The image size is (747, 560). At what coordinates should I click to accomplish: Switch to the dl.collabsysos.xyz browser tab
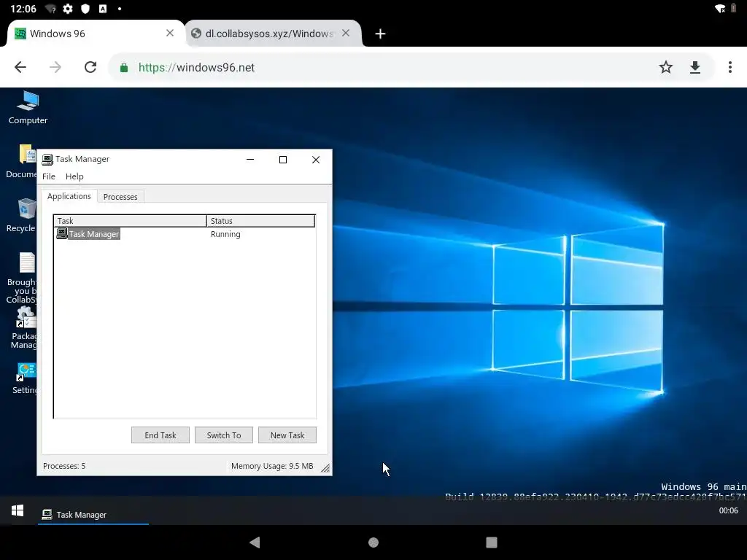point(274,34)
